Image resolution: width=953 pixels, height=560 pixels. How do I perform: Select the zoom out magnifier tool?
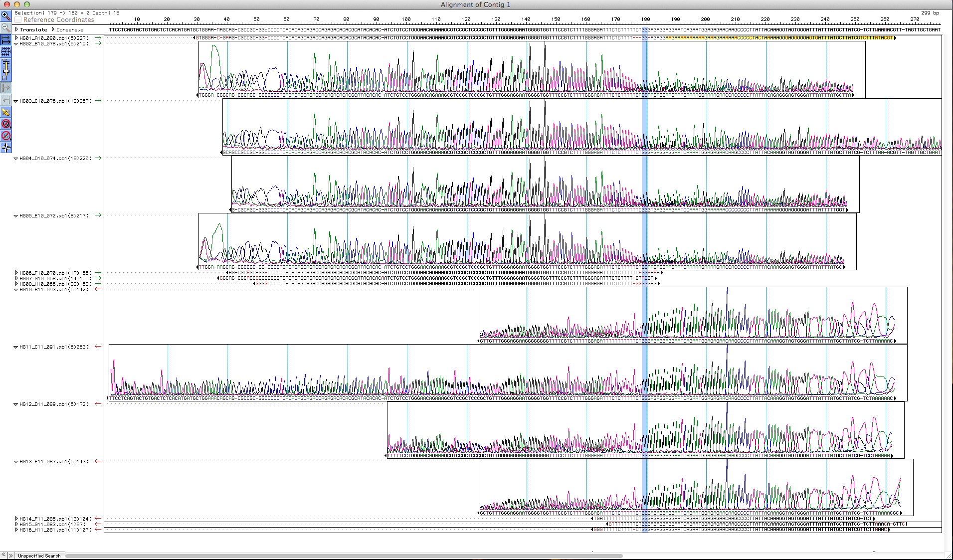5,27
